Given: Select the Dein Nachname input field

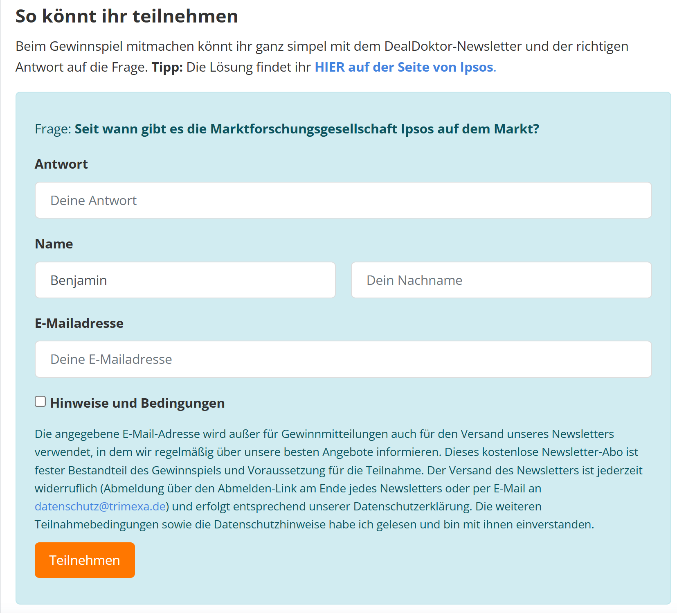Looking at the screenshot, I should [501, 280].
